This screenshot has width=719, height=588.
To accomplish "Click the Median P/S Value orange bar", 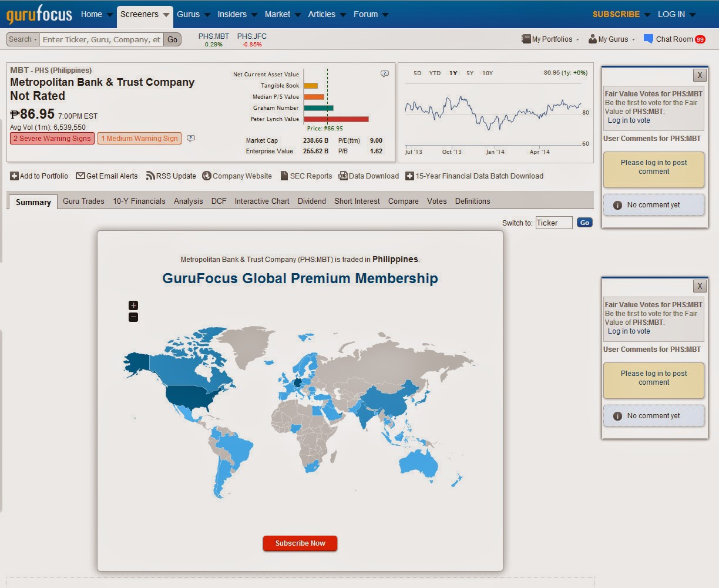I will click(314, 97).
